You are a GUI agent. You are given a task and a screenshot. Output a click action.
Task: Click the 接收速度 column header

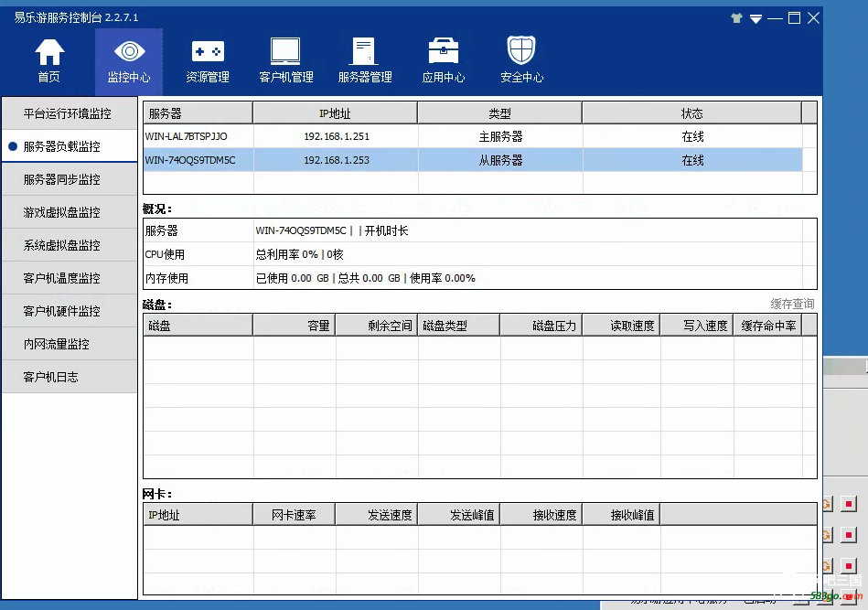pos(541,515)
